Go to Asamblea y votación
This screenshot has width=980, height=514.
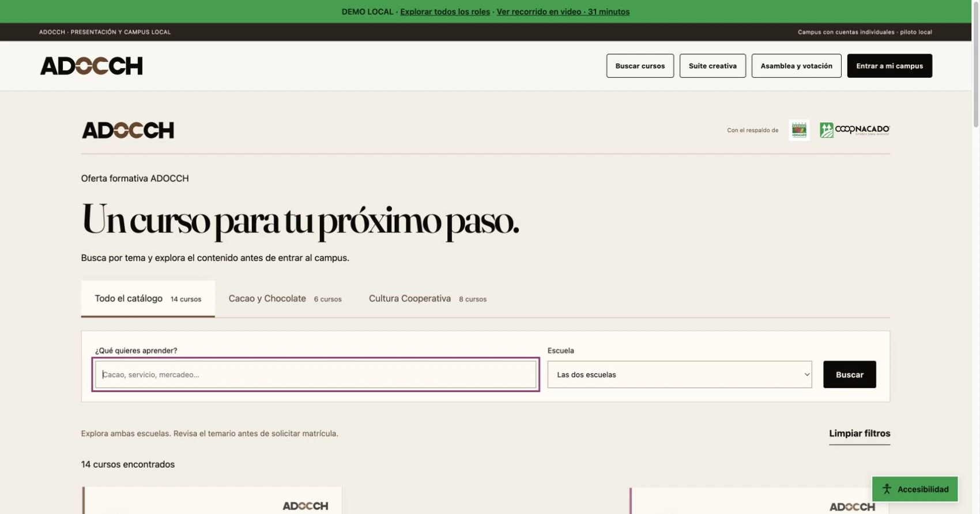(796, 66)
